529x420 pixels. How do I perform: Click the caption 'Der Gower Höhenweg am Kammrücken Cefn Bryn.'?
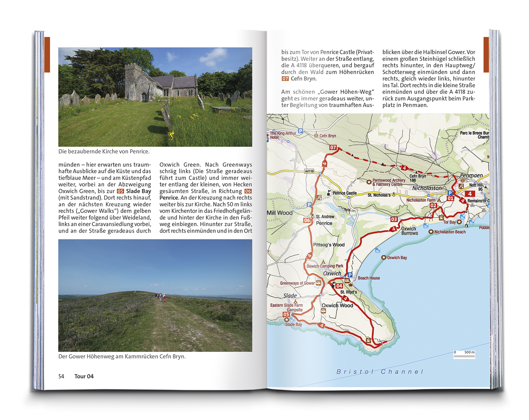point(122,357)
